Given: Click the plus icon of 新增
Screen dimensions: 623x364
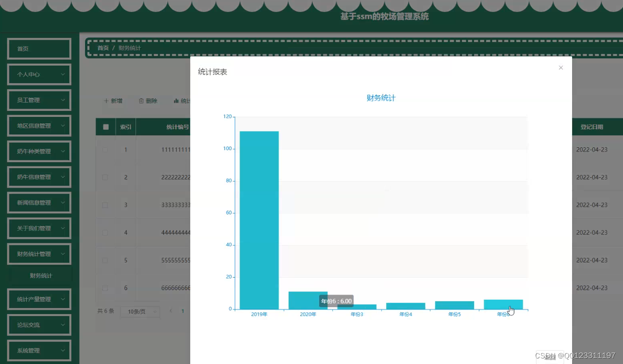Looking at the screenshot, I should 106,101.
